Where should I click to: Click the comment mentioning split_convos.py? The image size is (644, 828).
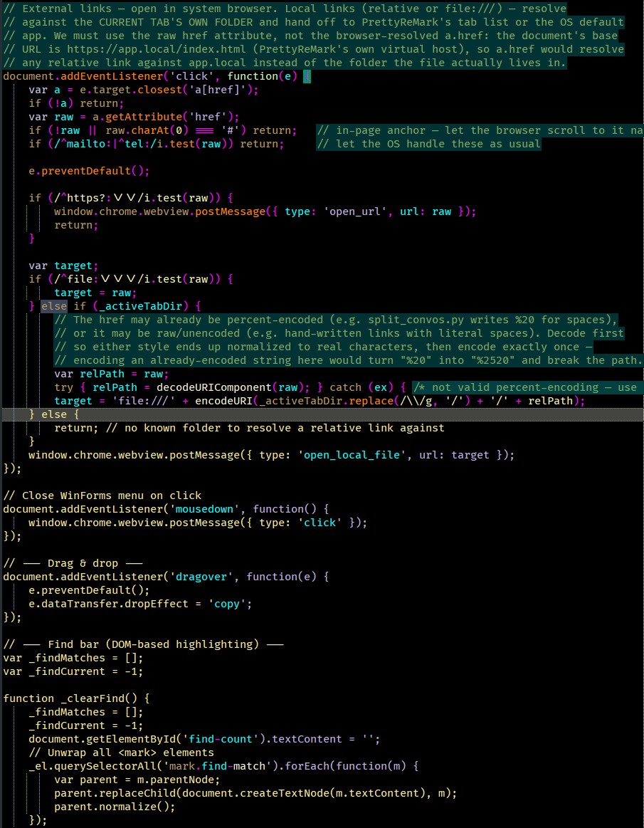tap(336, 320)
